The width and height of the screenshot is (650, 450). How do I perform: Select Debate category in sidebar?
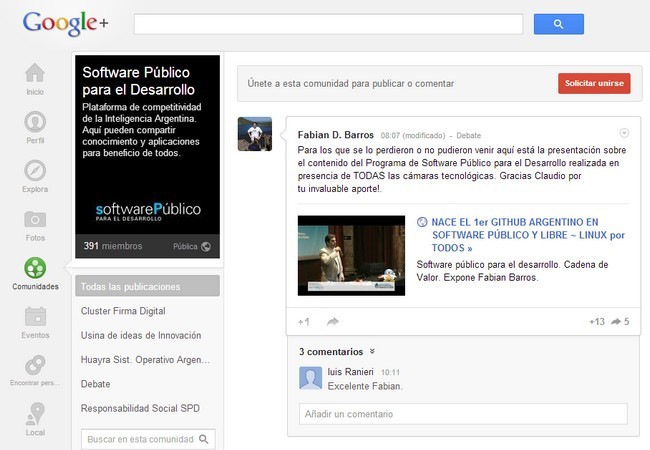[95, 384]
